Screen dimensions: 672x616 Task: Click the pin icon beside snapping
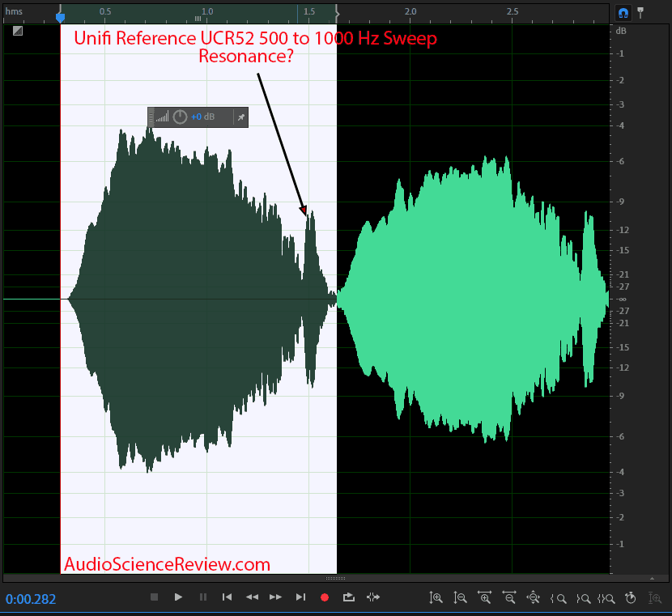coord(640,12)
